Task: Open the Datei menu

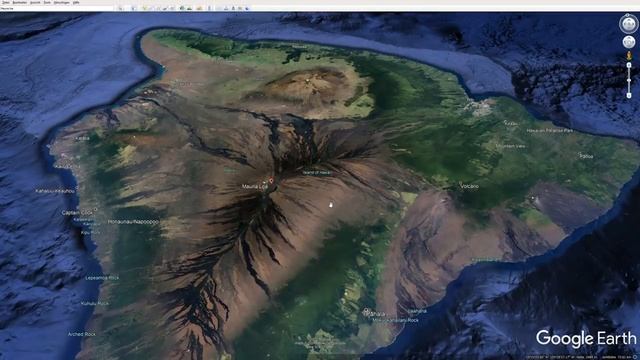Action: tap(6, 2)
